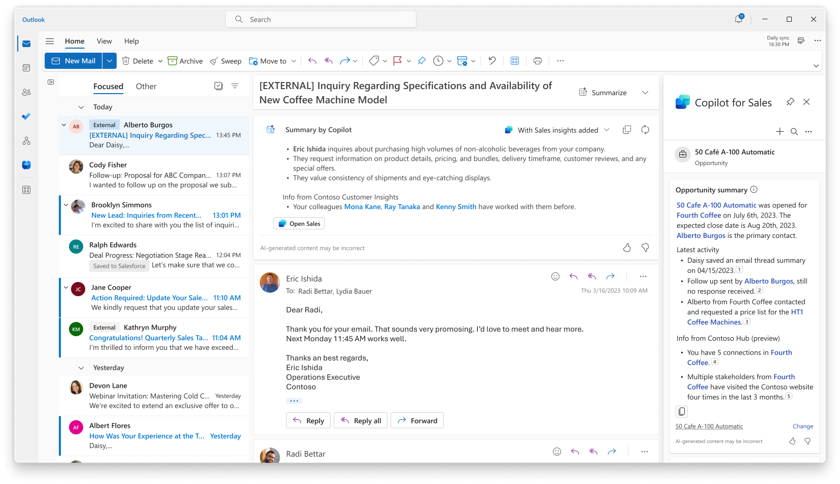Screen dimensions: 840x484
Task: Open the org chart sidebar icon
Action: (26, 141)
